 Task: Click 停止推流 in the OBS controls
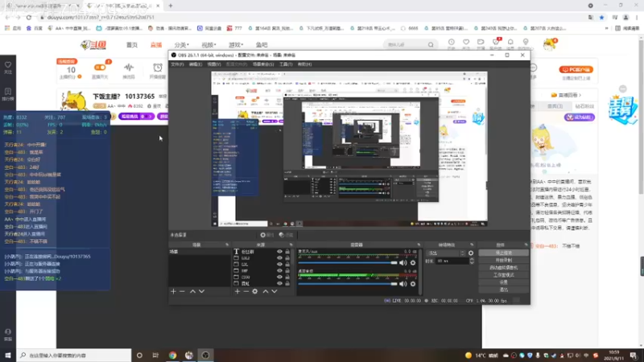point(504,253)
